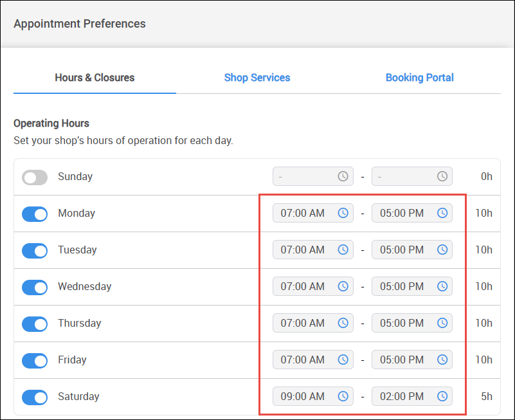
Task: Open clock picker for Friday opening time
Action: pos(343,360)
